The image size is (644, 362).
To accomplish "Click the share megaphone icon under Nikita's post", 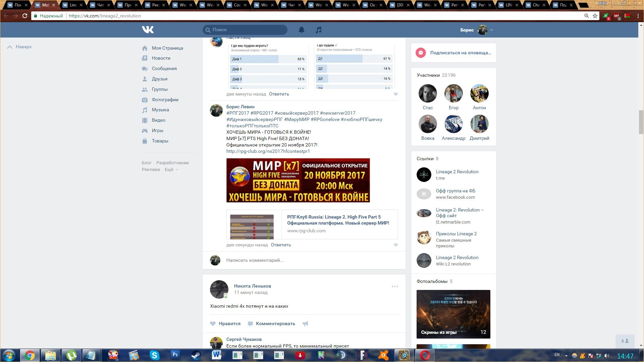I will pyautogui.click(x=305, y=324).
